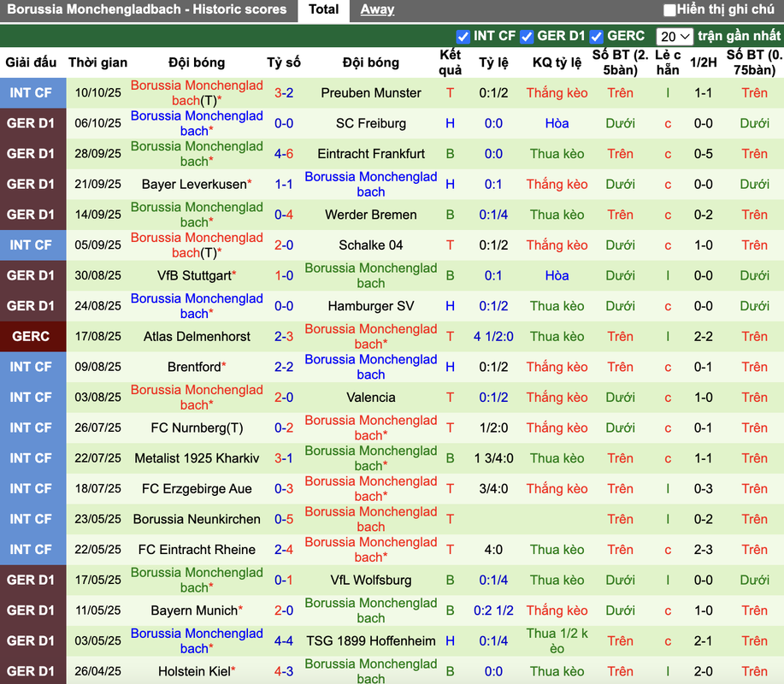Click handicap 4 1/2:0 in Atlas Delmenhorst row
The width and height of the screenshot is (784, 684).
(493, 337)
